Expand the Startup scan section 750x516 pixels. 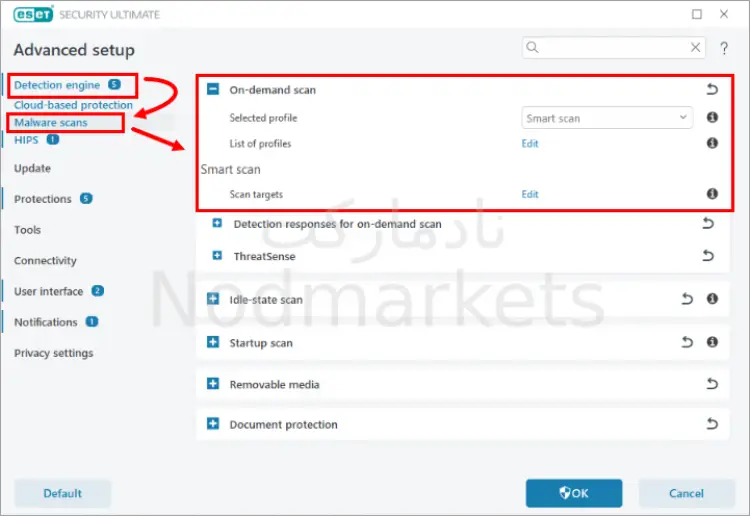click(213, 342)
